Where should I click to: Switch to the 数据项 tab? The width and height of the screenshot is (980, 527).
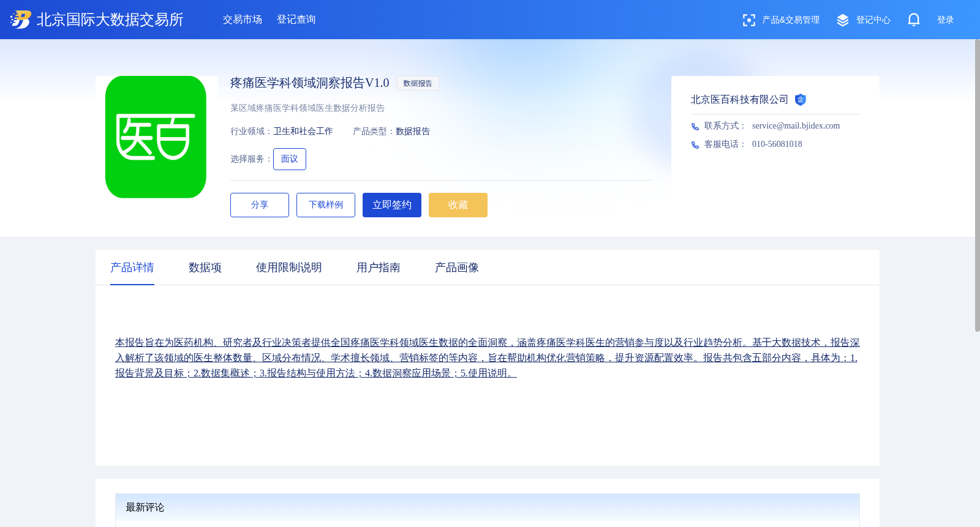[x=205, y=267]
